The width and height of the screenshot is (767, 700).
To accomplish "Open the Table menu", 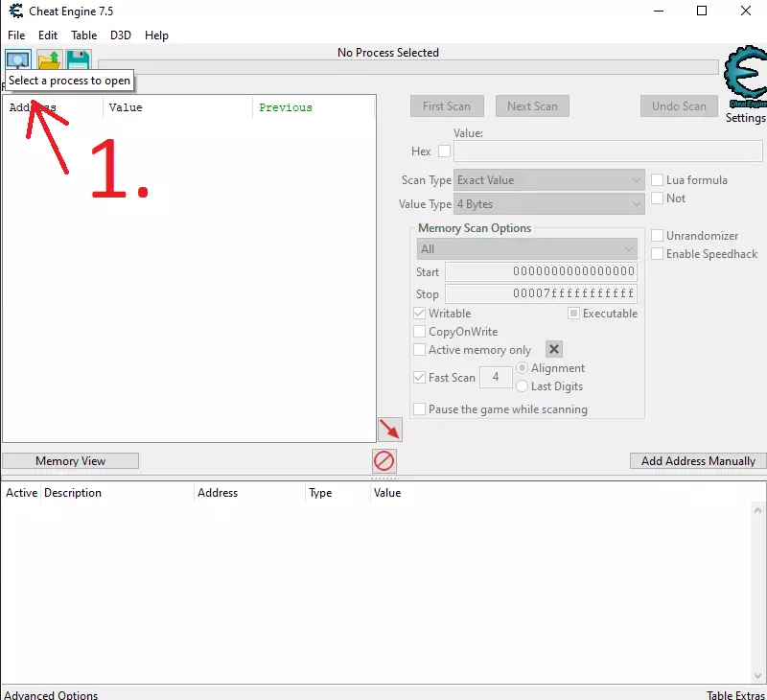I will coord(83,35).
